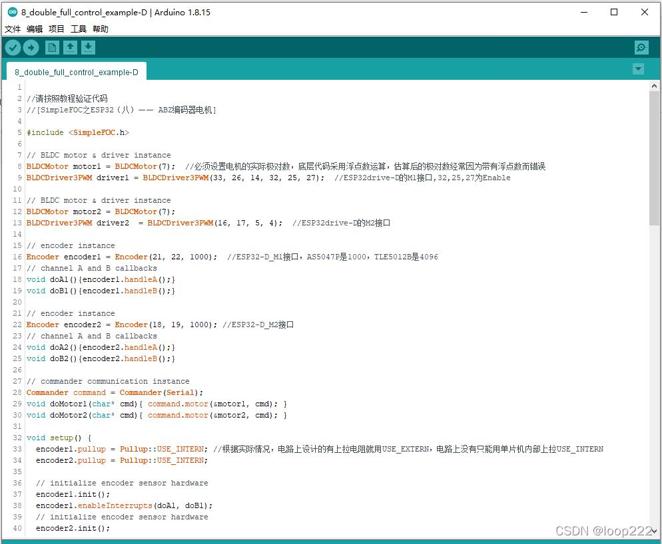Create a new sketch with New icon
This screenshot has width=662, height=544.
pos(52,48)
